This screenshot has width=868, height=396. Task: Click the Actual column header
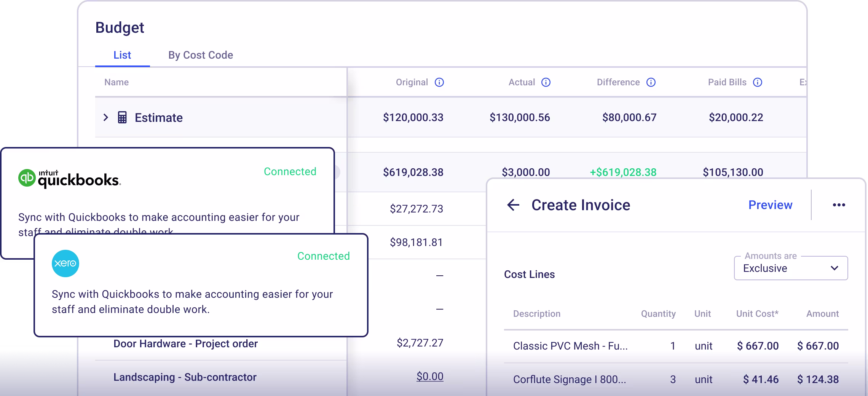(x=522, y=82)
